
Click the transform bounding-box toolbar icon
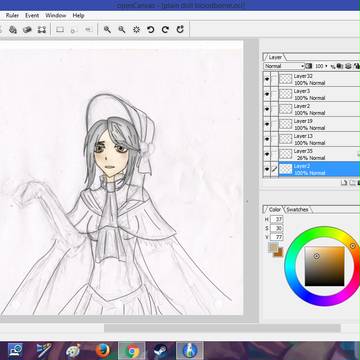click(42, 30)
